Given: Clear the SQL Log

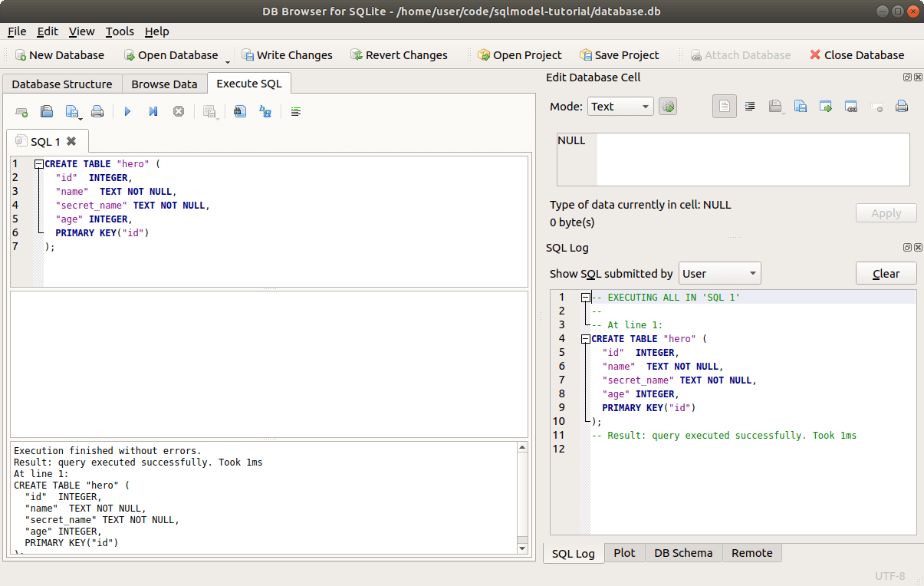Looking at the screenshot, I should tap(886, 272).
